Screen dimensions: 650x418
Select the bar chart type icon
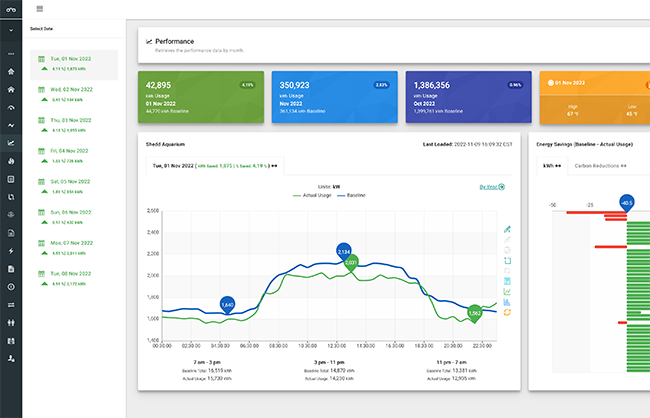[508, 301]
